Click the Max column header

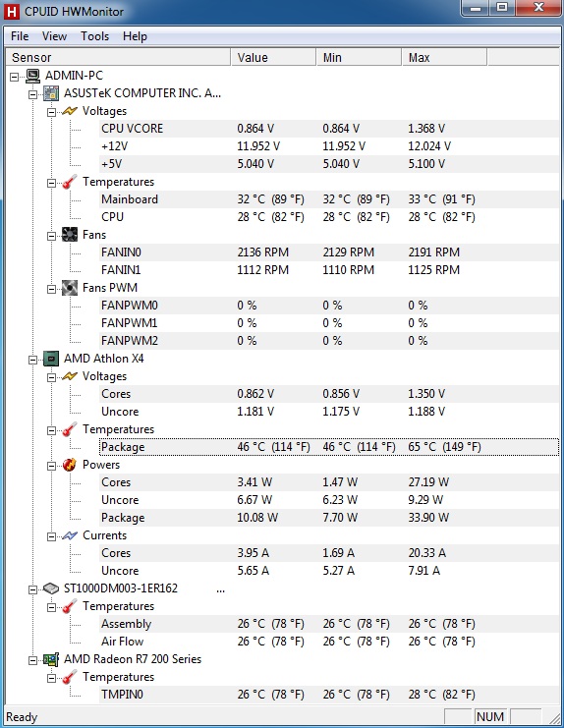click(x=444, y=58)
